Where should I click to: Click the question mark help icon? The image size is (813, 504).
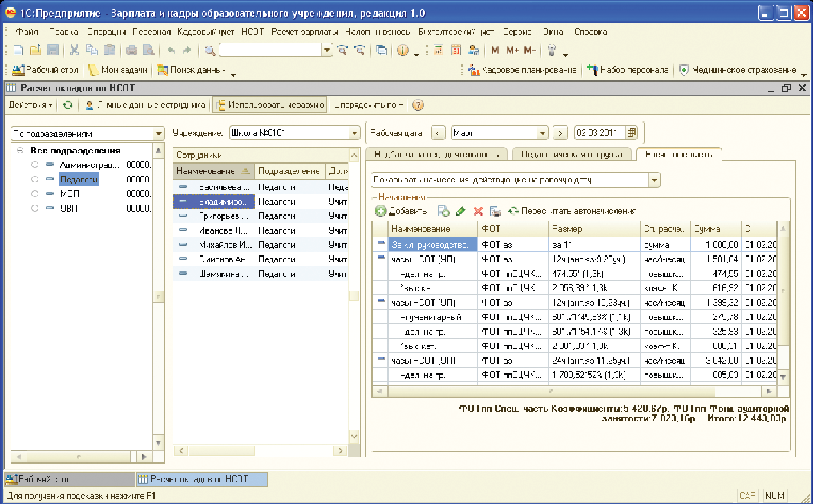pos(418,105)
